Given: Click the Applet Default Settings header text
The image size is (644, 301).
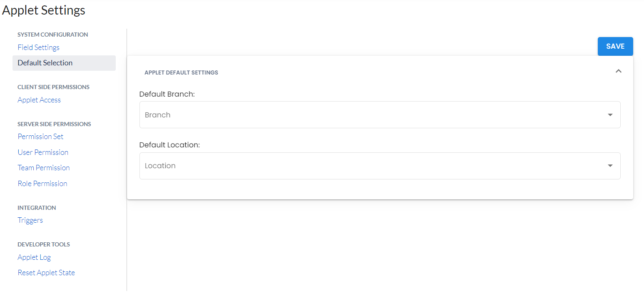Looking at the screenshot, I should coord(181,72).
